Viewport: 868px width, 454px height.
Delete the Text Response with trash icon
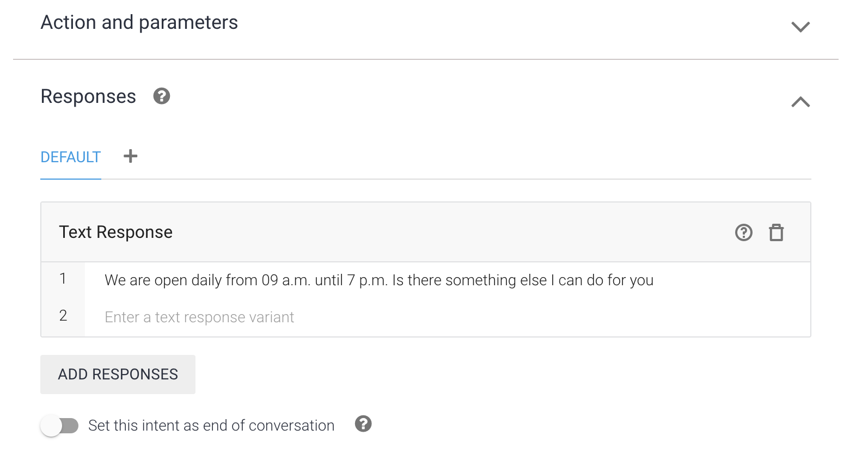(x=776, y=232)
